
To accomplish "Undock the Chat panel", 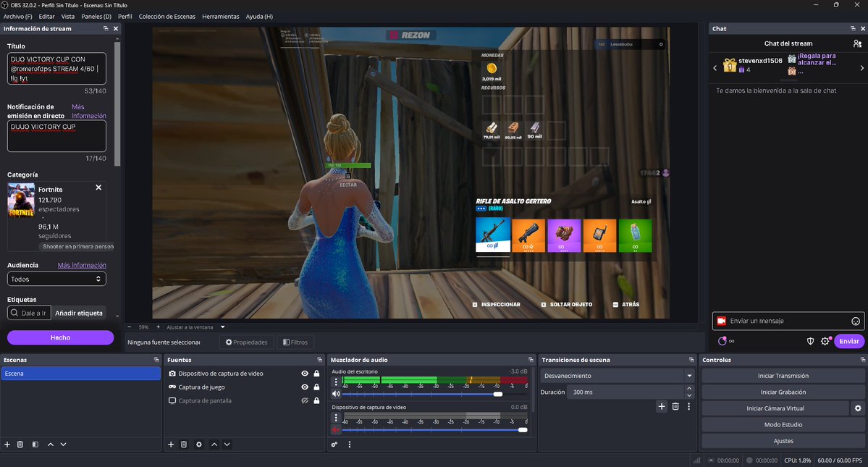I will pos(853,28).
